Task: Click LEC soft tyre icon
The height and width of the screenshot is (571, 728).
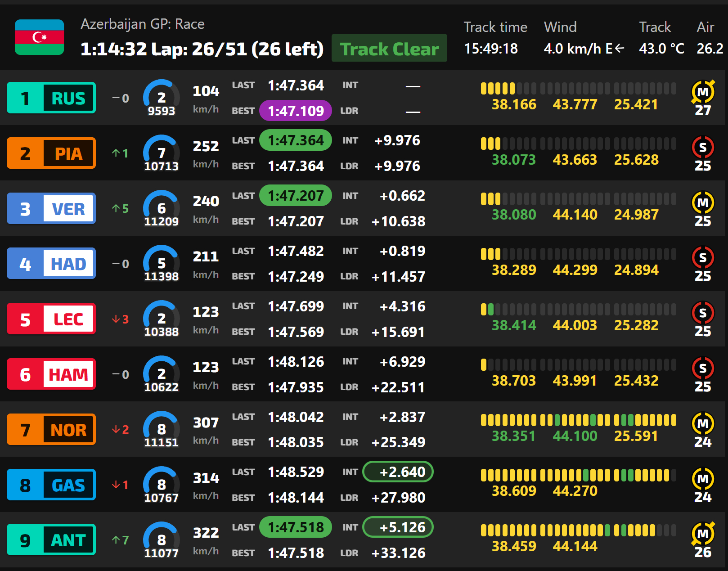Action: pyautogui.click(x=703, y=313)
